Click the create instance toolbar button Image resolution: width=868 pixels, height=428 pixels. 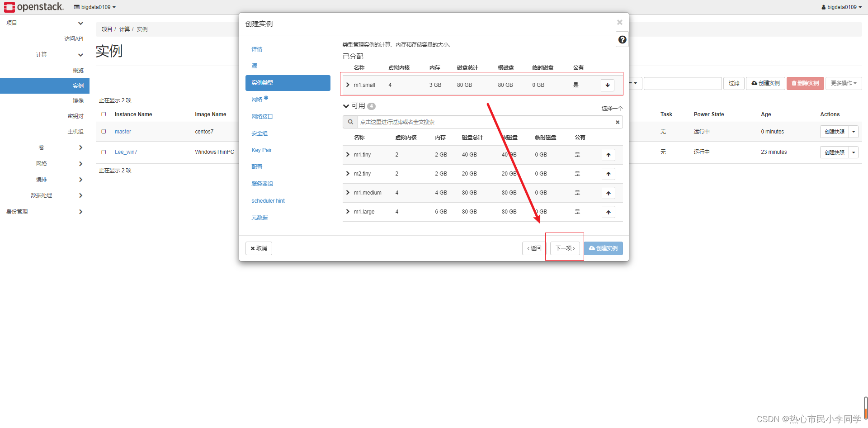click(x=765, y=83)
